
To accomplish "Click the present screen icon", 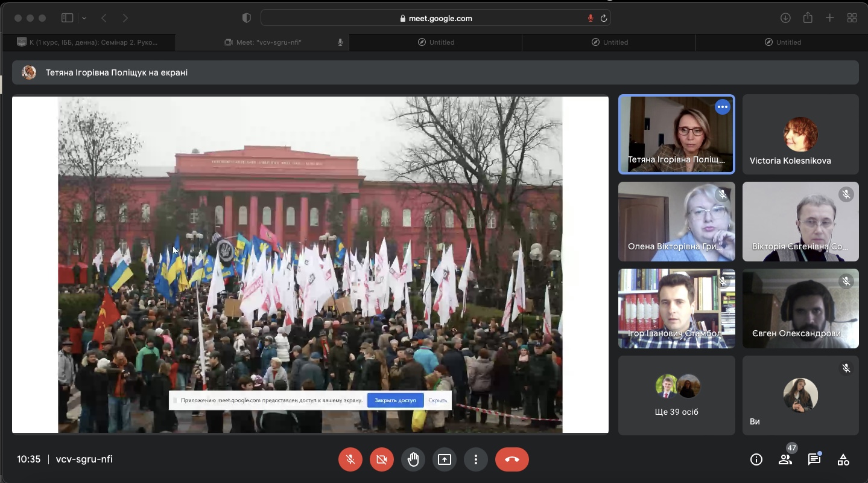I will coord(445,459).
